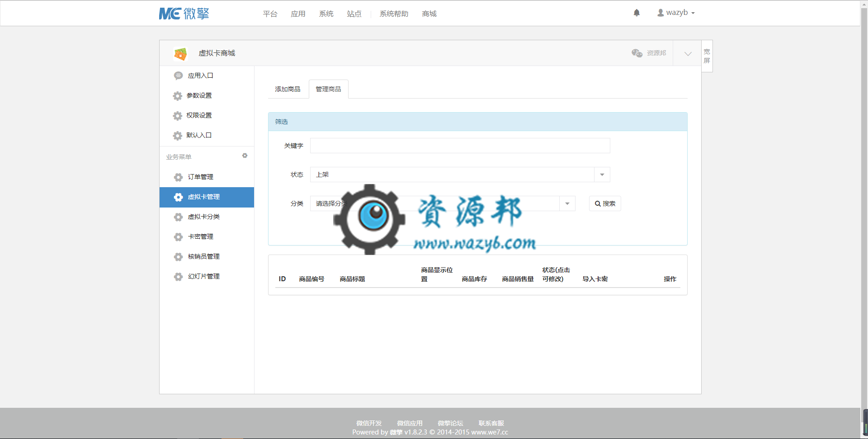The height and width of the screenshot is (439, 868).
Task: Click the gear icon for 默认入口
Action: [177, 136]
